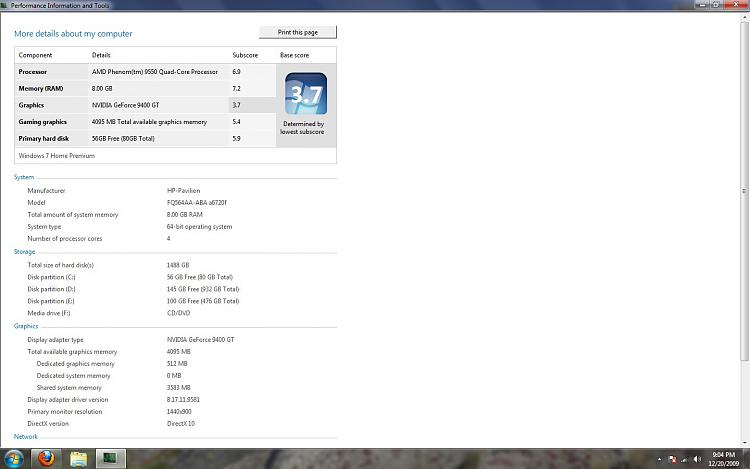750x469 pixels.
Task: Show hidden tray icons arrow
Action: click(x=659, y=459)
